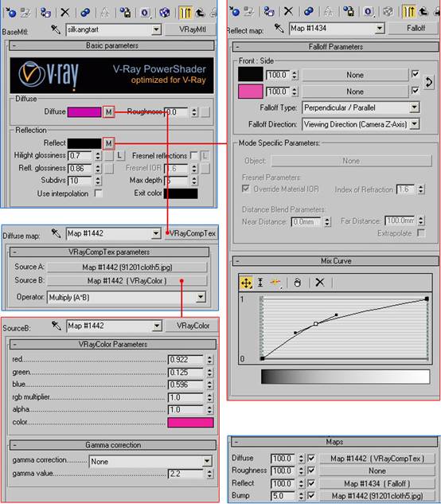
Task: Collapse the VRayColor Parameters rollout
Action: click(113, 344)
